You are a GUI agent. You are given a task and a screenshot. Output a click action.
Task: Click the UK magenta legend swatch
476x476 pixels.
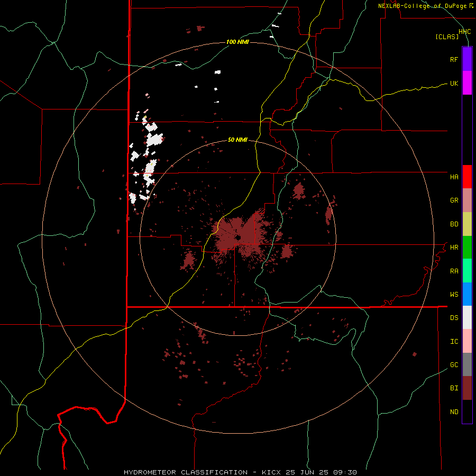click(467, 83)
